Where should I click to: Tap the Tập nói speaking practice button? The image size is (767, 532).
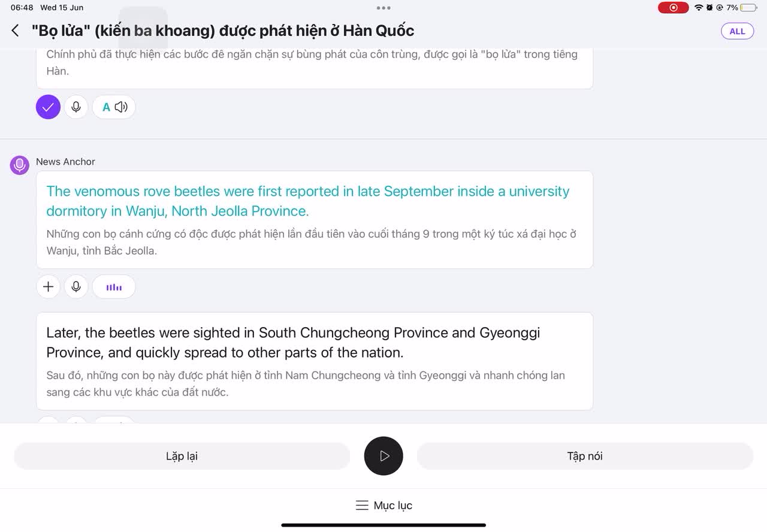[x=584, y=457]
